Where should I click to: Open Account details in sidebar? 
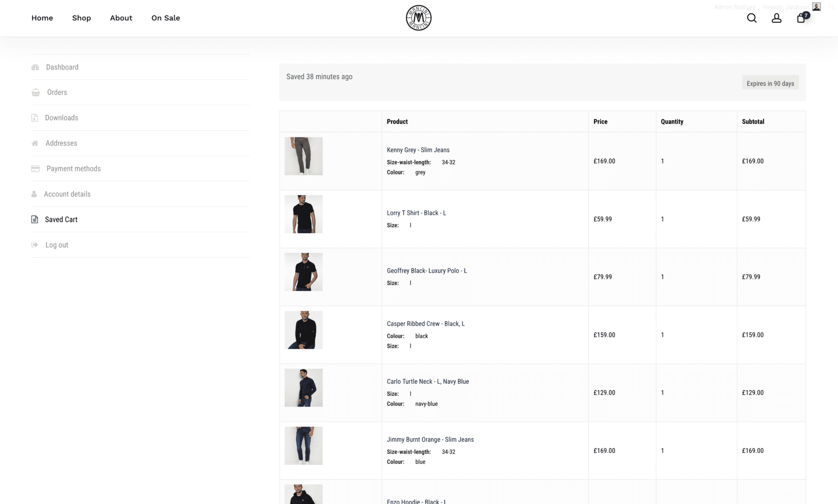click(x=67, y=194)
